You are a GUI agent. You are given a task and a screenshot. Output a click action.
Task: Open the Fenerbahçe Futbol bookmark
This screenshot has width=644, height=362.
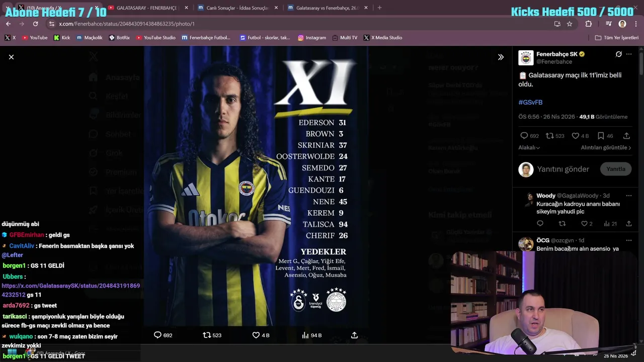point(206,38)
